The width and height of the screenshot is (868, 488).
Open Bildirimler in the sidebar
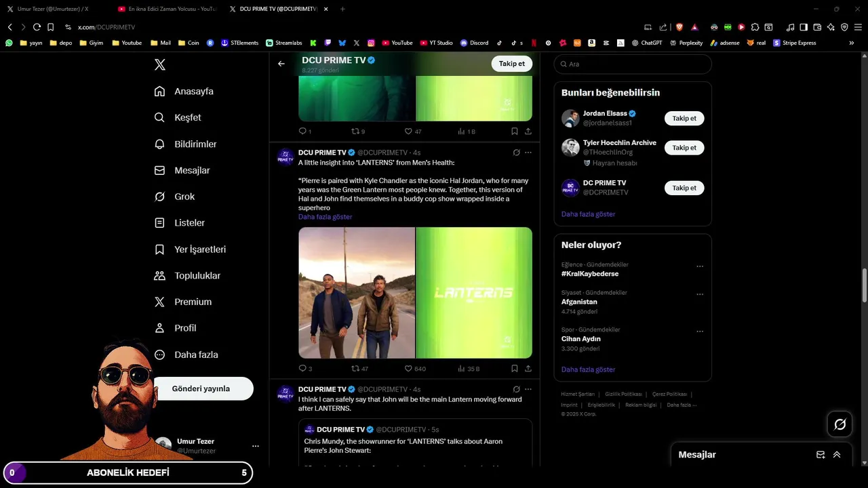pyautogui.click(x=186, y=144)
